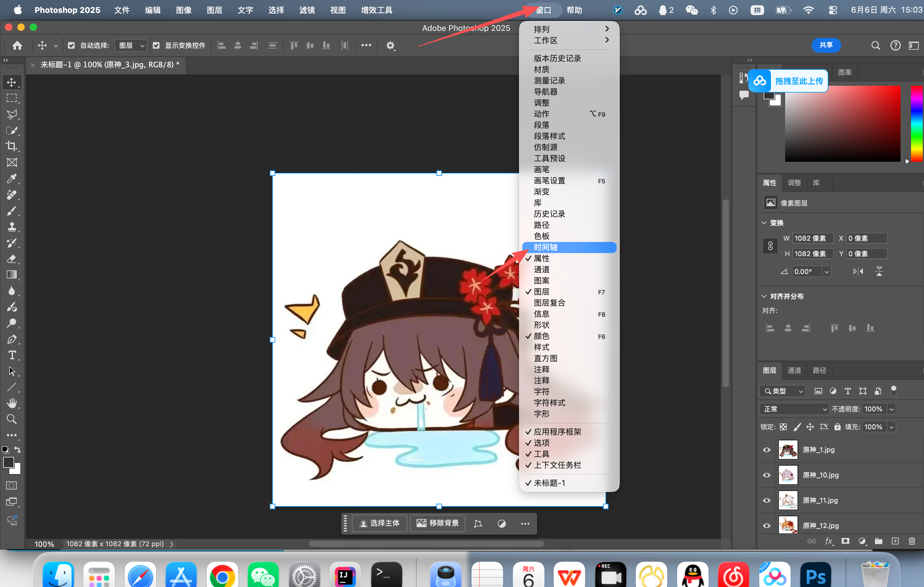The image size is (924, 587).
Task: Open the search icon in the top bar
Action: pos(875,45)
